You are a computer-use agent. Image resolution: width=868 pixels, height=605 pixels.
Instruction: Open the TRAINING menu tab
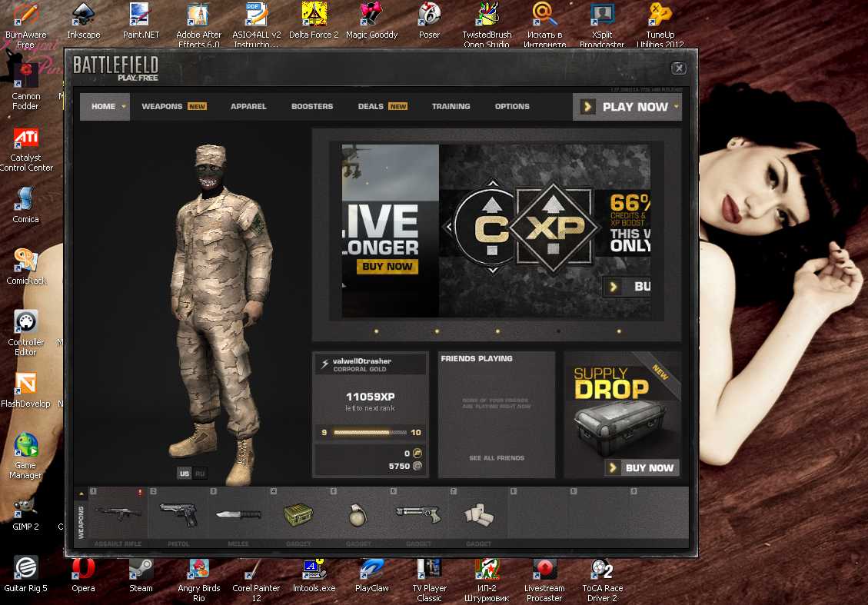coord(451,106)
